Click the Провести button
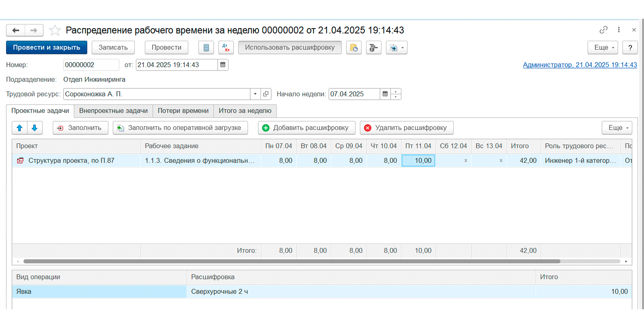This screenshot has width=644, height=328. click(x=166, y=47)
